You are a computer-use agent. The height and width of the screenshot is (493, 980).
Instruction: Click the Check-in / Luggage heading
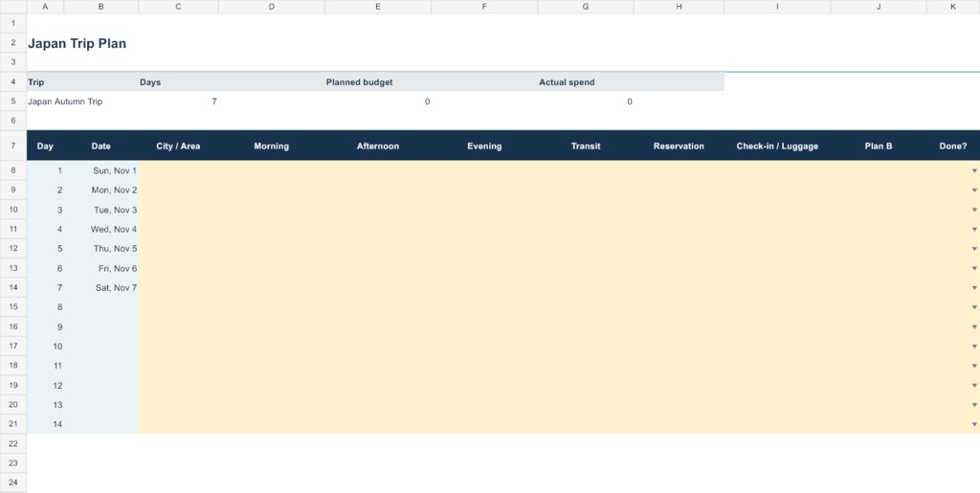pyautogui.click(x=777, y=146)
